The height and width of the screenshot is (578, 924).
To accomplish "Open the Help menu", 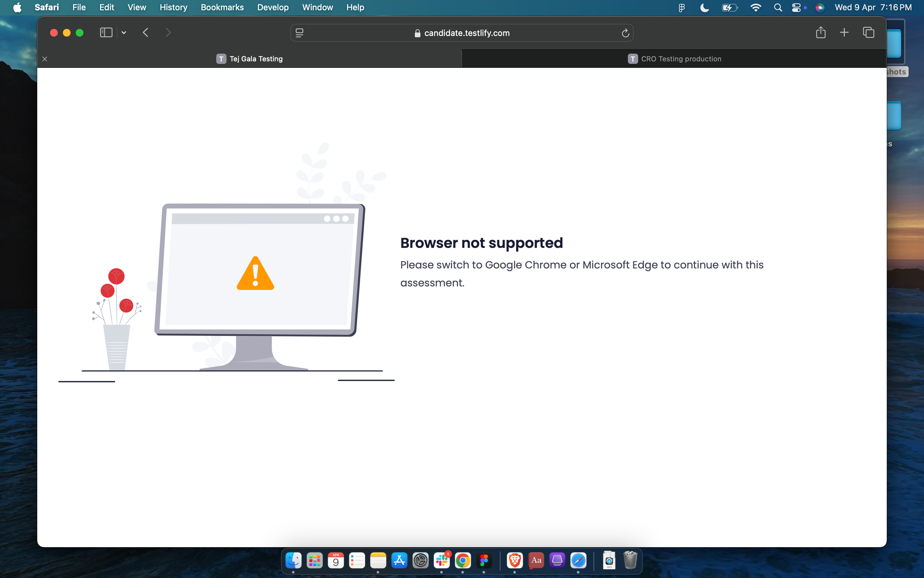I will tap(355, 7).
